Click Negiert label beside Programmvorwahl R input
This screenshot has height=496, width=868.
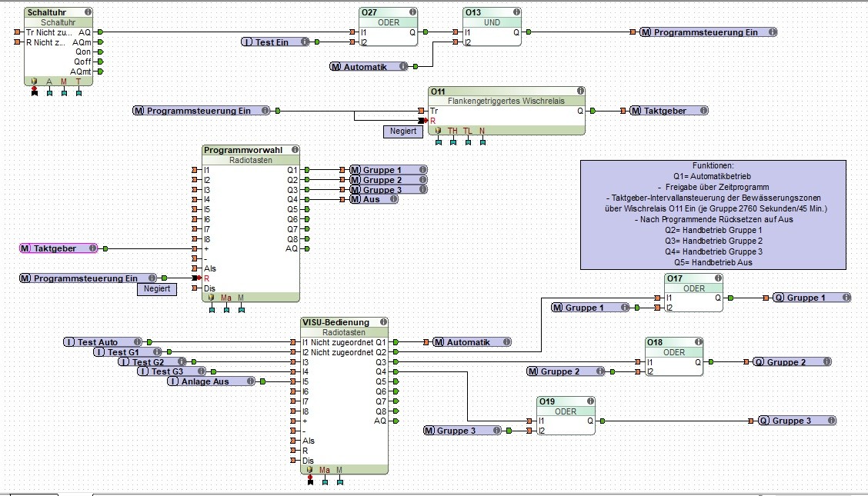coord(157,288)
